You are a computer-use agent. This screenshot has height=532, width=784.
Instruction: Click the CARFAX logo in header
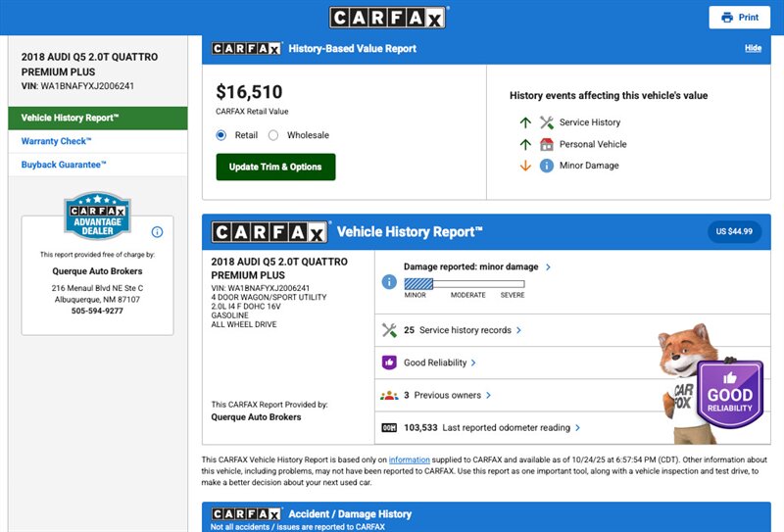[x=388, y=18]
